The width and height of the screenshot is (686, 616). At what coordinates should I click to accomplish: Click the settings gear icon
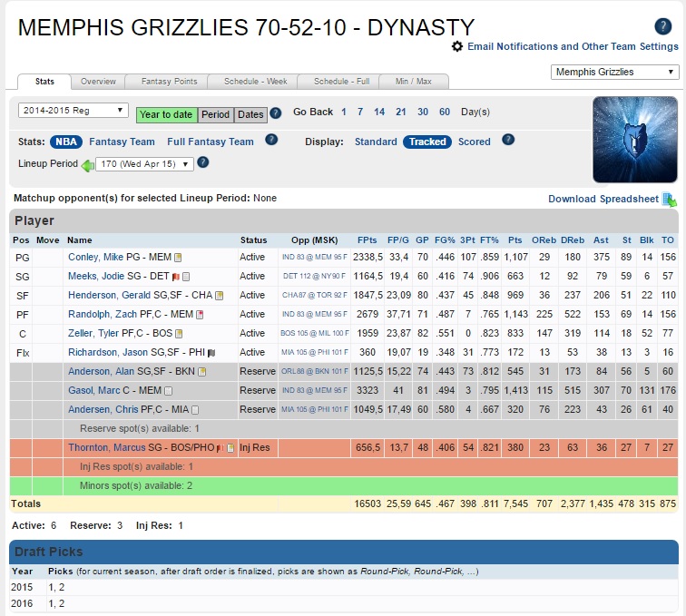tap(457, 46)
